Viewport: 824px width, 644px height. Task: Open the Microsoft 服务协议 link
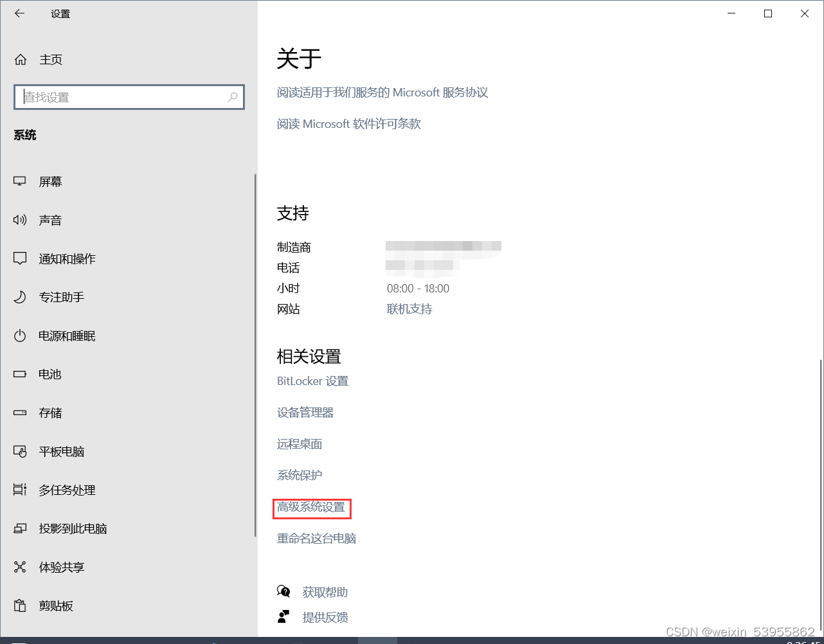(382, 93)
